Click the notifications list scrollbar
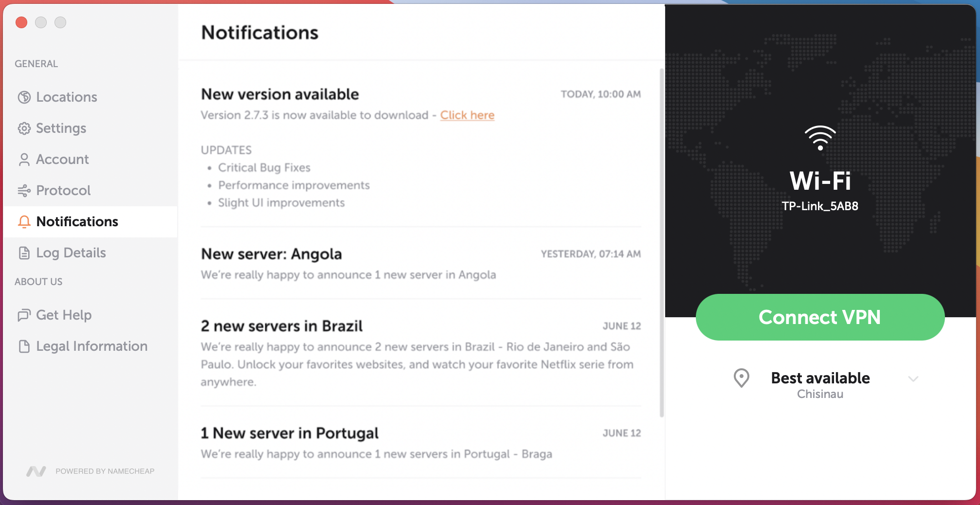Viewport: 980px width, 505px height. pos(661,242)
